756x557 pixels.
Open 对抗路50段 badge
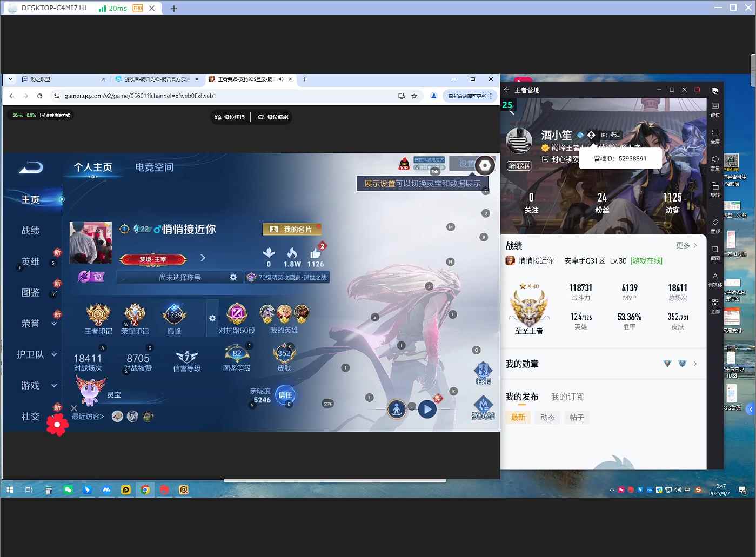tap(237, 314)
